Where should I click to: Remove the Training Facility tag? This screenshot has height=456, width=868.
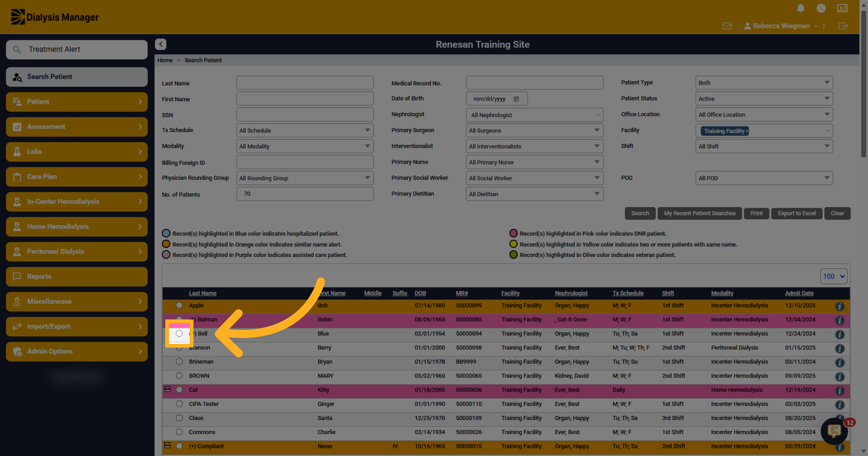[x=747, y=131]
